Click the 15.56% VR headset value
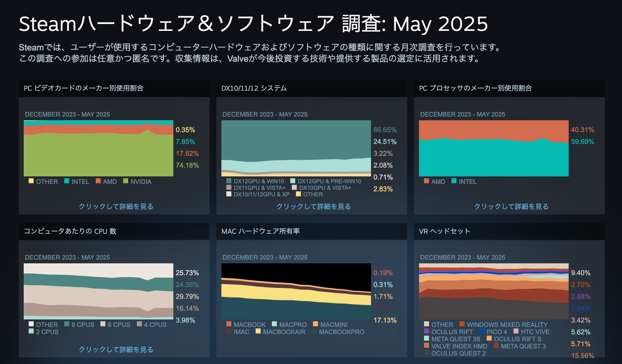The height and width of the screenshot is (364, 622). [583, 356]
